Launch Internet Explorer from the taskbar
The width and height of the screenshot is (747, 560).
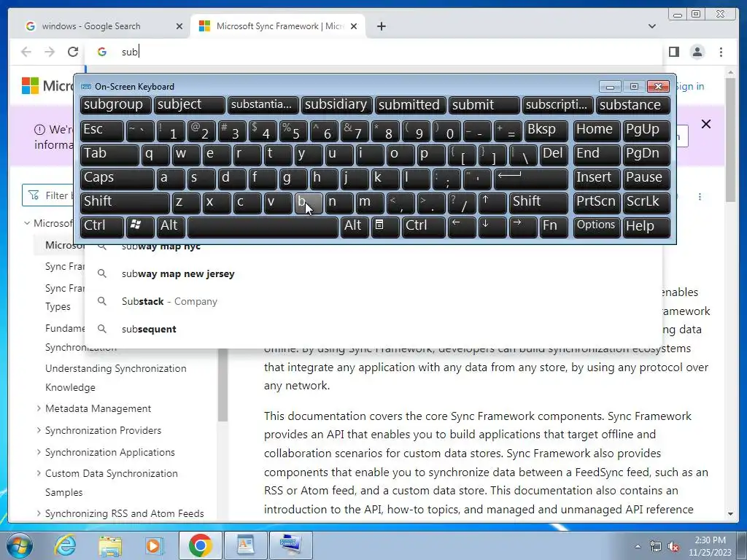65,545
